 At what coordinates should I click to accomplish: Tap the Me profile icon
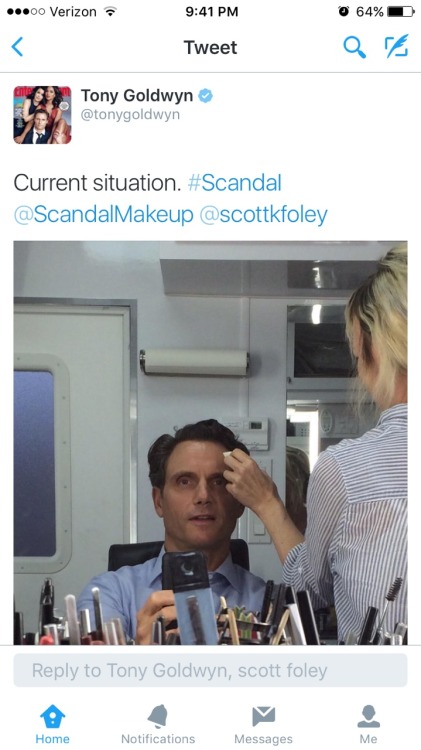(368, 717)
